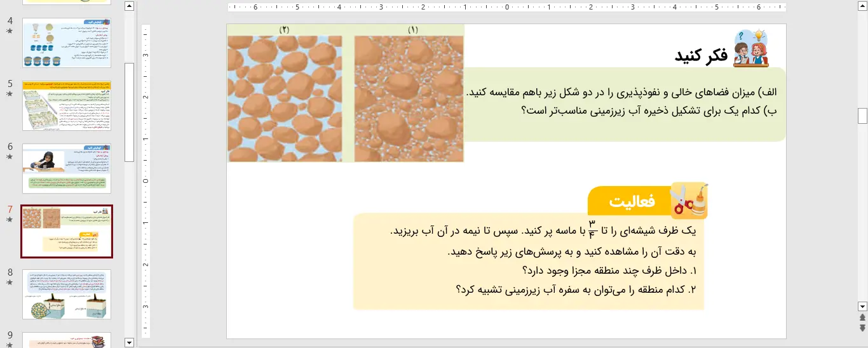Click animation star under slide 6 number
The width and height of the screenshot is (868, 348).
click(x=10, y=156)
